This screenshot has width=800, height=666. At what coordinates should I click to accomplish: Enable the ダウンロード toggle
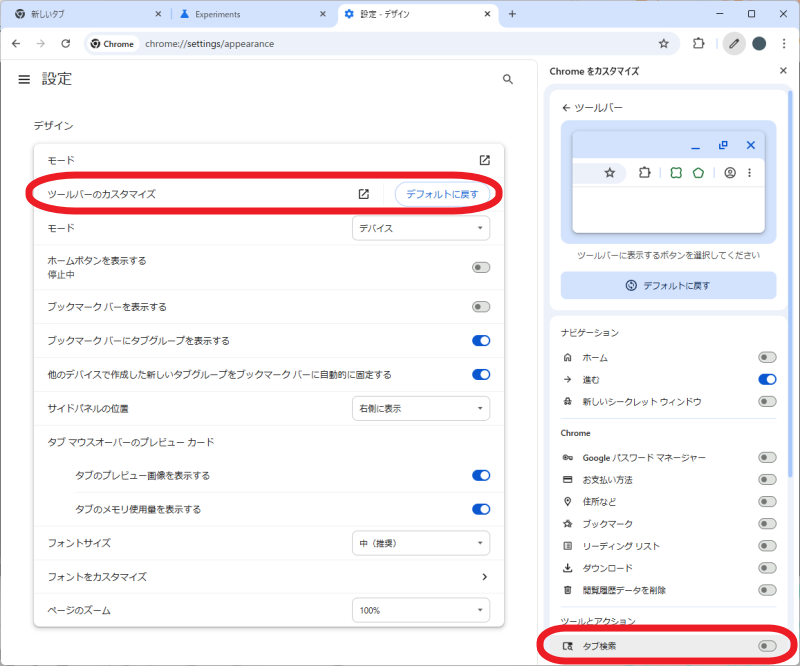pyautogui.click(x=767, y=568)
